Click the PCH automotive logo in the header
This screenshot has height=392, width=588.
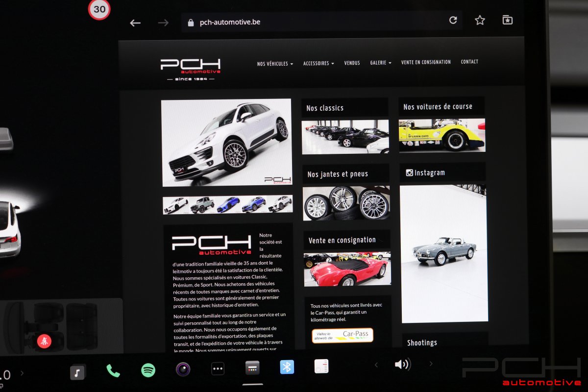(x=191, y=70)
